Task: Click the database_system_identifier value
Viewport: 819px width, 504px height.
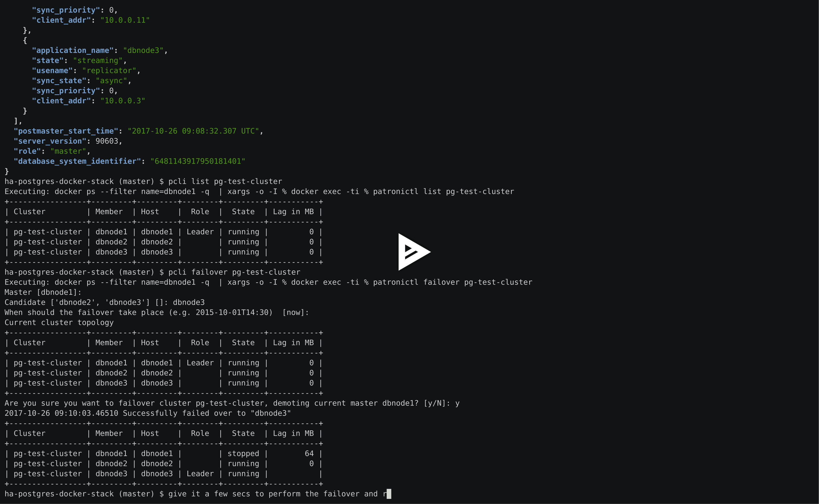Action: click(x=198, y=161)
